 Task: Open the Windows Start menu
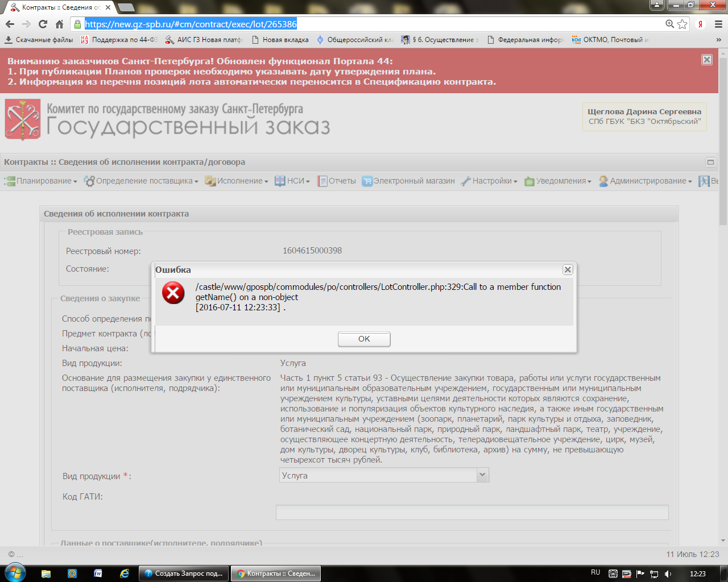click(x=14, y=573)
